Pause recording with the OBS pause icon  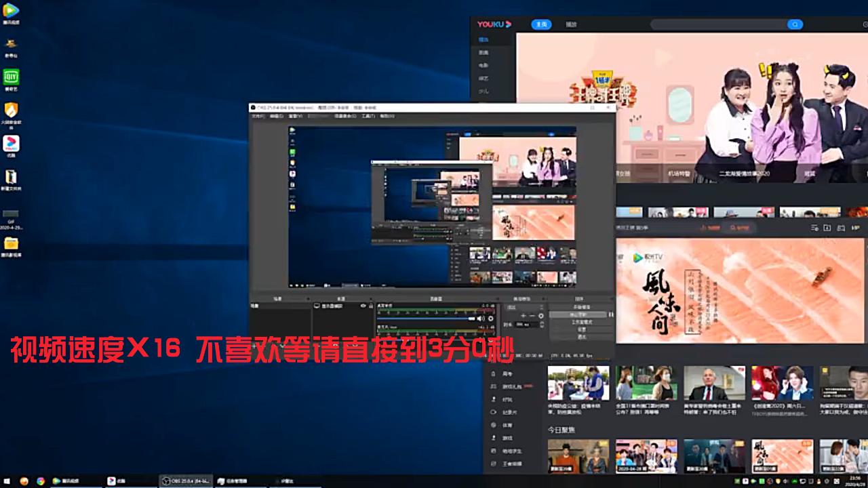click(x=611, y=314)
